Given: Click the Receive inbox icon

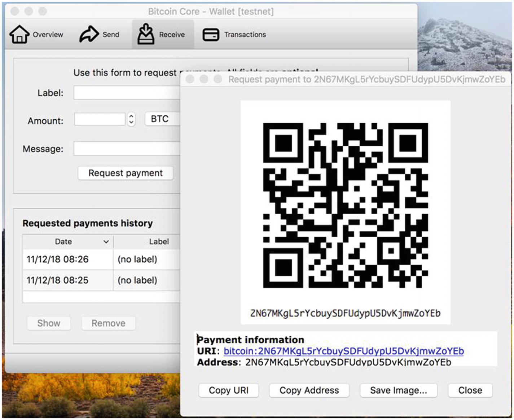Looking at the screenshot, I should pyautogui.click(x=146, y=34).
